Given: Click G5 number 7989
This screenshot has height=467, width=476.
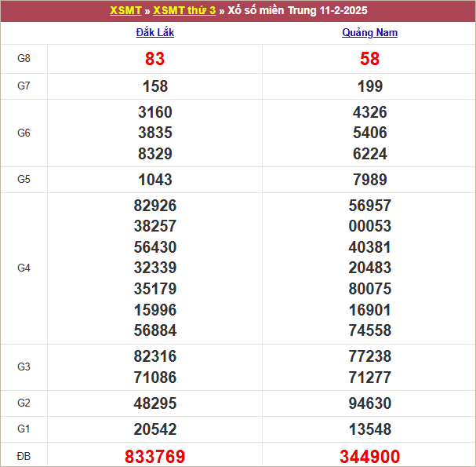Looking at the screenshot, I should tap(370, 180).
